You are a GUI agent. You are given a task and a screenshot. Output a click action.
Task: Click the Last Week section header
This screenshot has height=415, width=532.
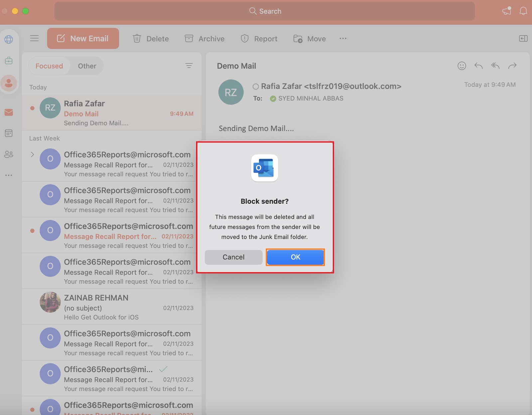(45, 138)
